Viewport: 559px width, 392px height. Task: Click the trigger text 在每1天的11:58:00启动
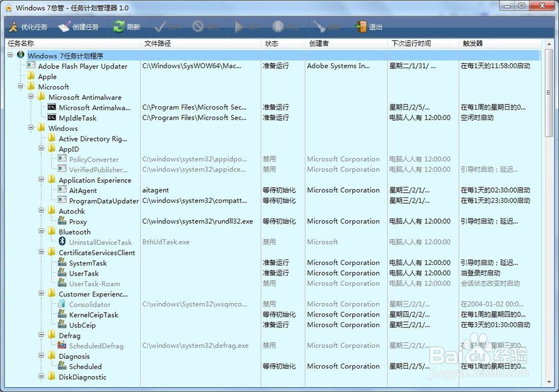click(x=495, y=65)
